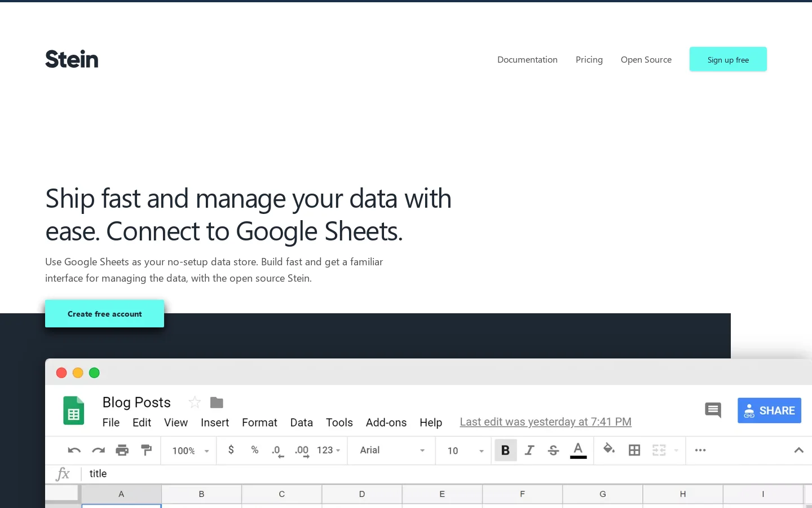Screen dimensions: 812x508
Task: Click the formula bar containing title
Action: coord(445,474)
